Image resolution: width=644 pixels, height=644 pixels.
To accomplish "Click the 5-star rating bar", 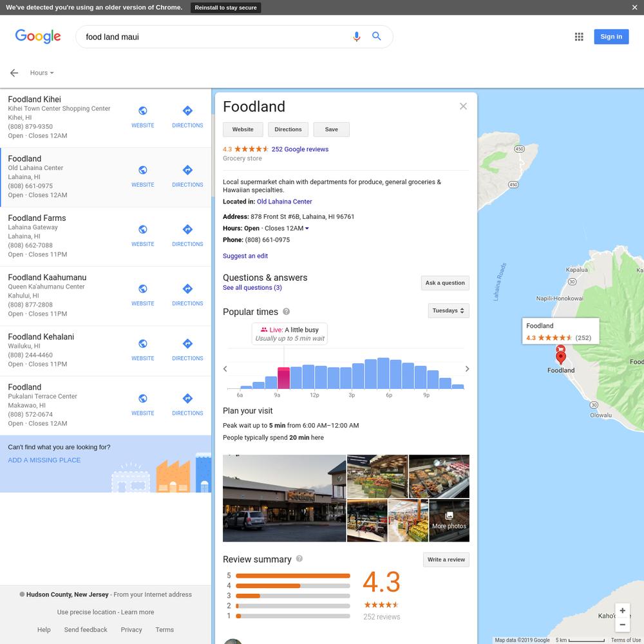I will coord(293,576).
